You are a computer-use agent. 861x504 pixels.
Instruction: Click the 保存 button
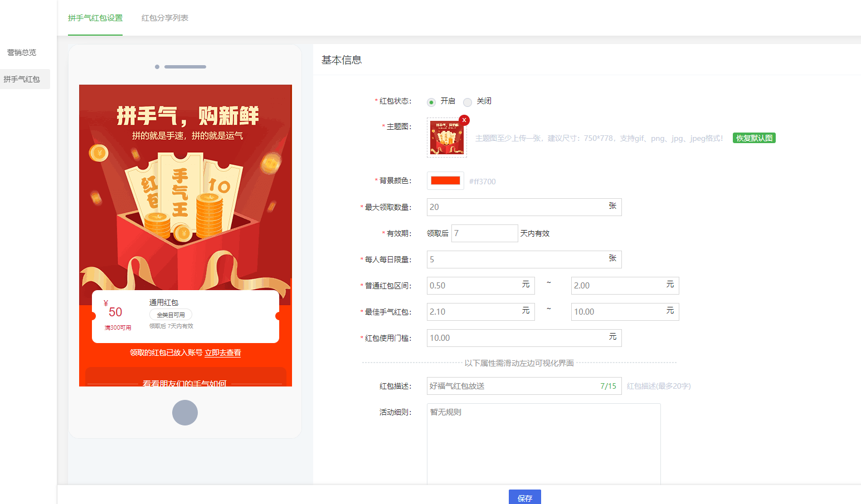coord(524,497)
